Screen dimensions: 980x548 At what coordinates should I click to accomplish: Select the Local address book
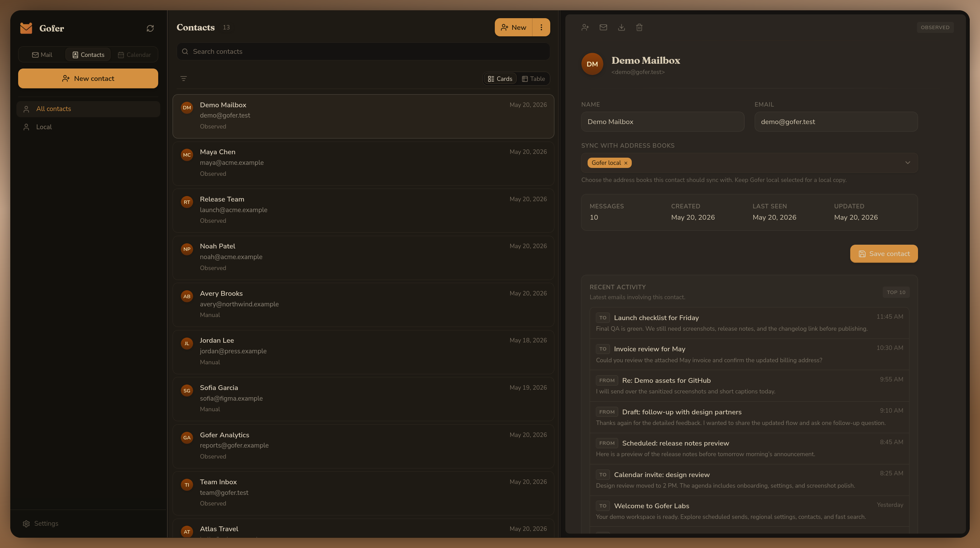[88, 127]
